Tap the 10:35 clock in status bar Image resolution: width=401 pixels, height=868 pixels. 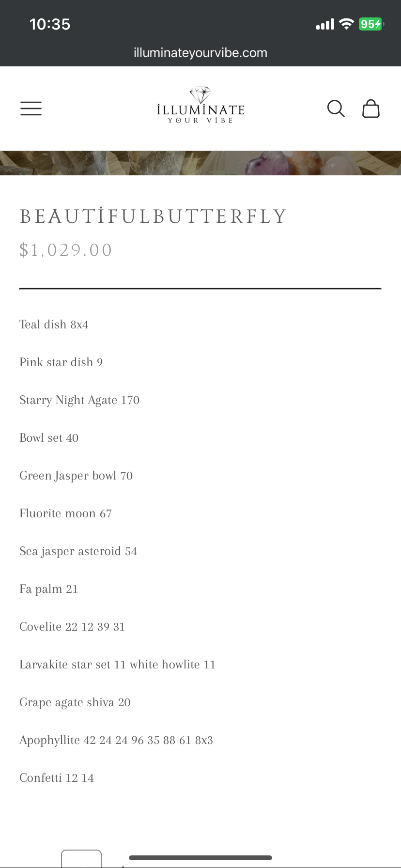click(x=50, y=24)
